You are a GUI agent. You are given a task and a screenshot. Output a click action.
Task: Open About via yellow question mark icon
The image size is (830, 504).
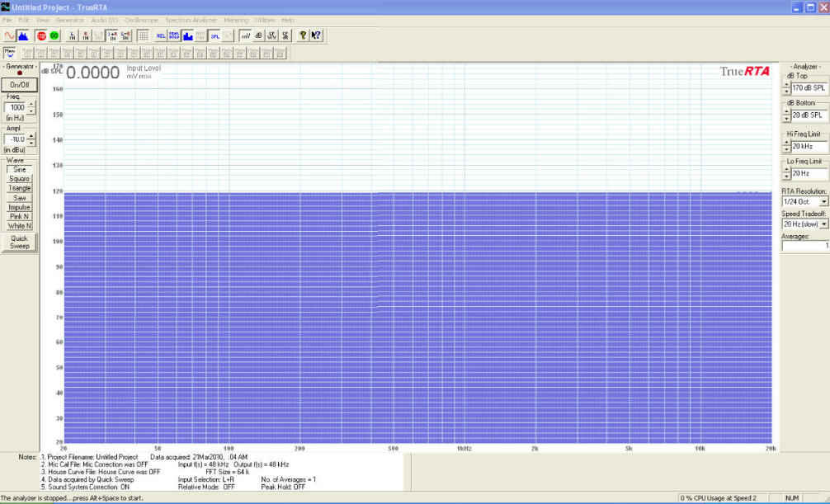pos(303,36)
